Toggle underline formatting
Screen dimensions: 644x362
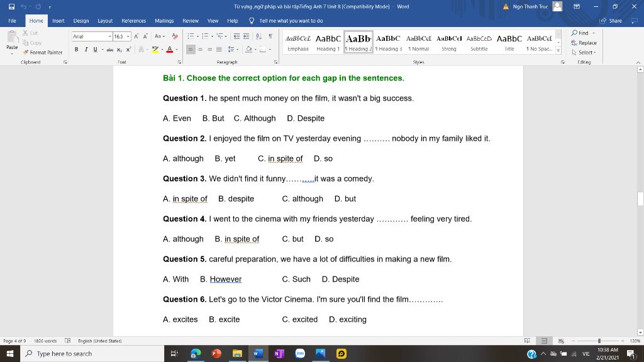pyautogui.click(x=96, y=50)
